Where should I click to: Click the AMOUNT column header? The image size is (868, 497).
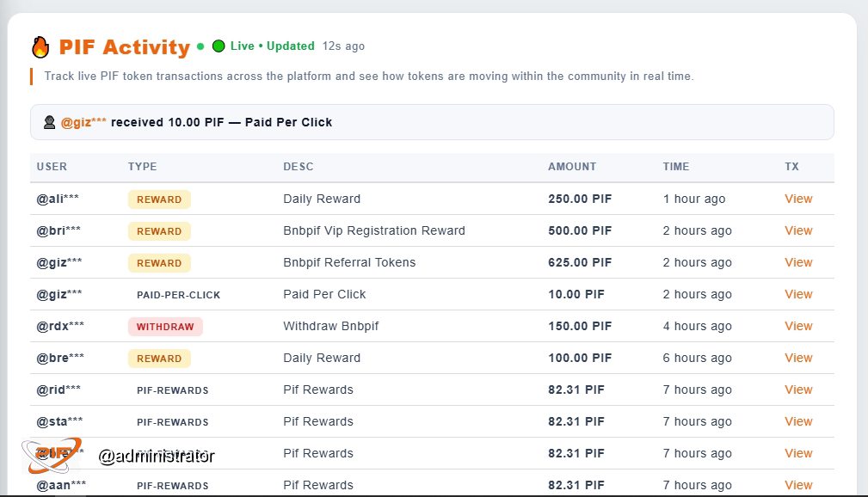coord(572,167)
